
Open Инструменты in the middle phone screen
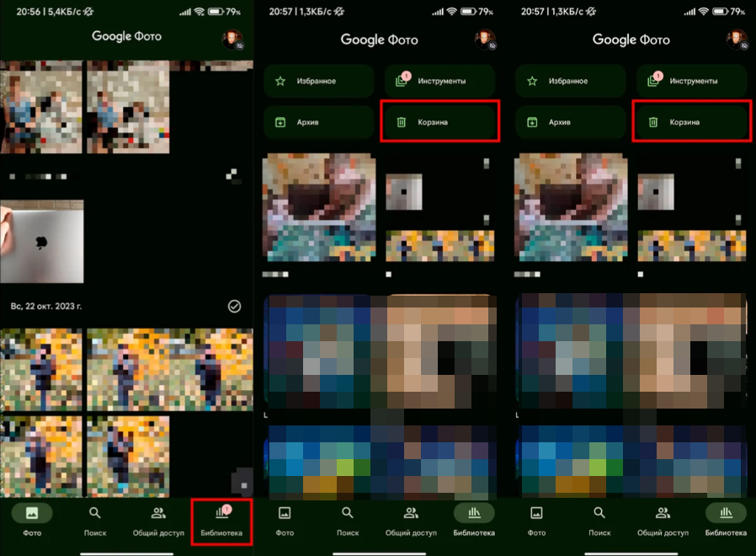click(x=439, y=81)
